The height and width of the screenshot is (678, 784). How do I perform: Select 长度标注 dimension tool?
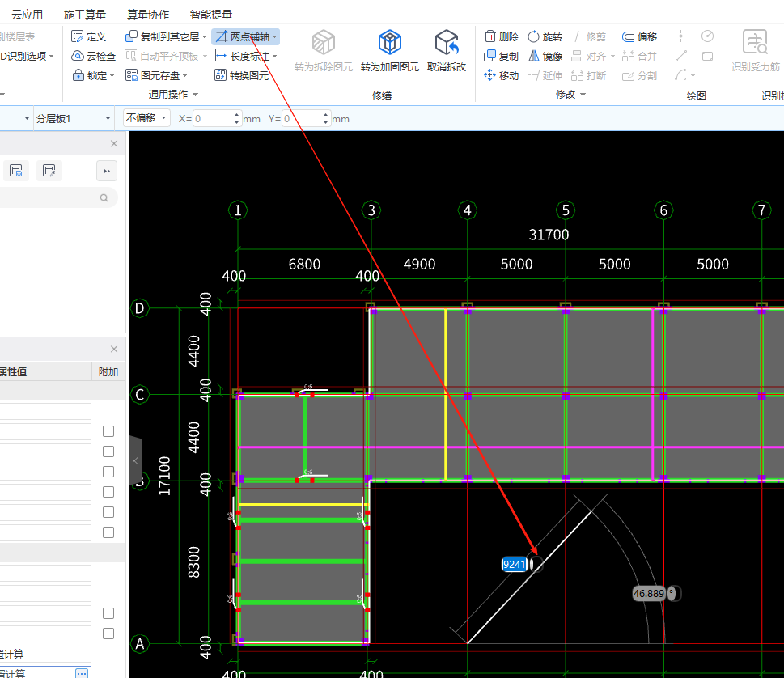click(x=242, y=56)
